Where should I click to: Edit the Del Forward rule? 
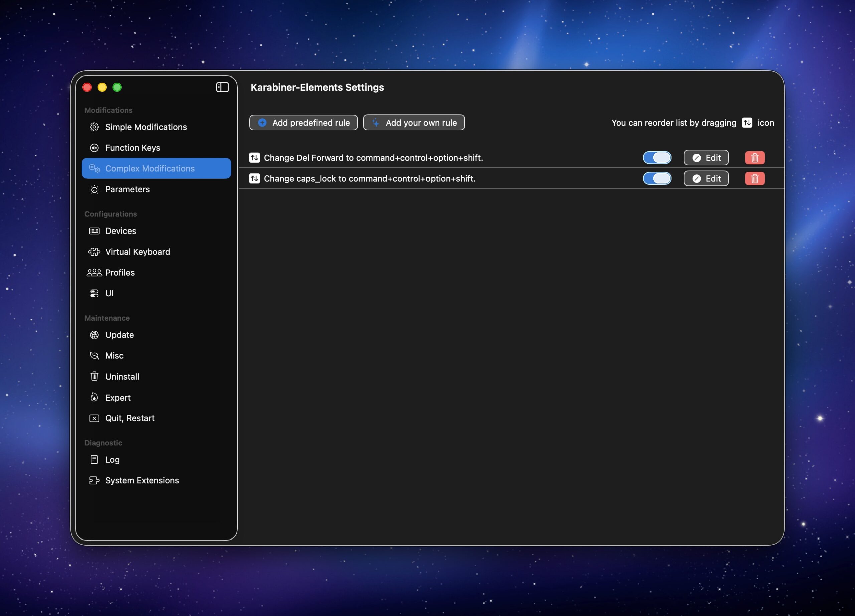pos(706,158)
